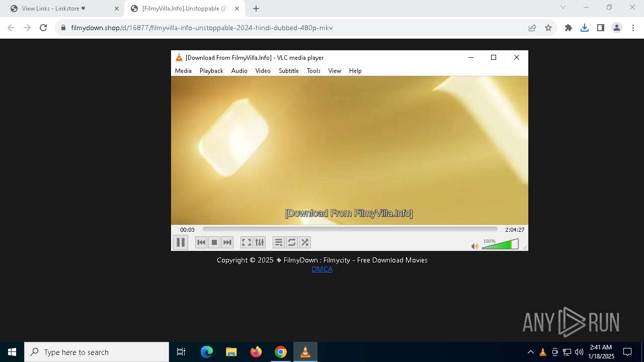
Task: Expand Chrome tab search chevron
Action: (563, 7)
